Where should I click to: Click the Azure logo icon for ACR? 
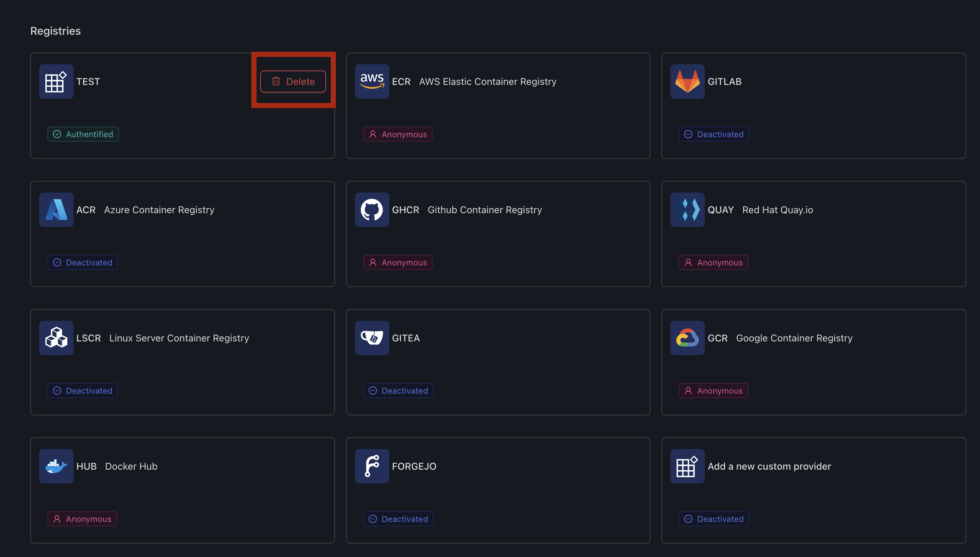pos(56,210)
